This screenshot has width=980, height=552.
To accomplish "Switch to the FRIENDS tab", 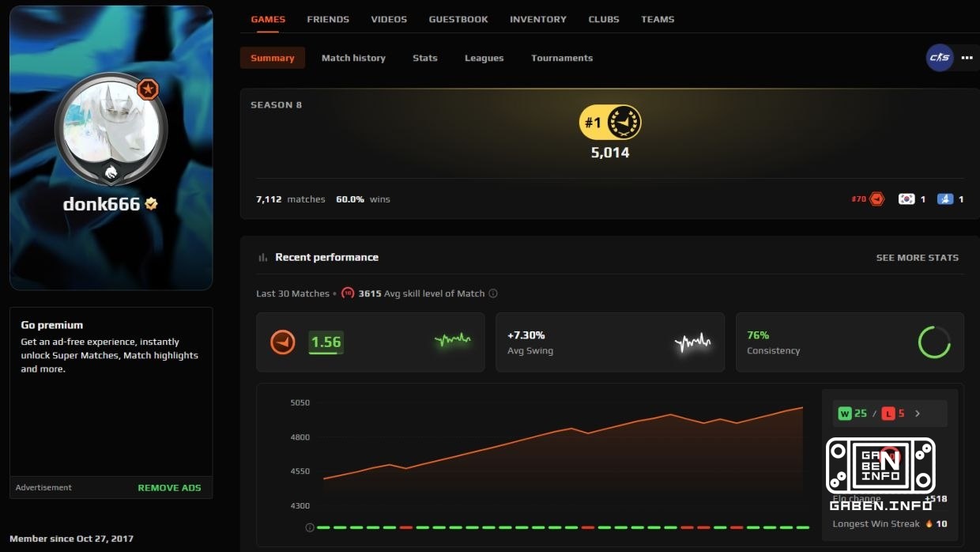I will [x=328, y=19].
